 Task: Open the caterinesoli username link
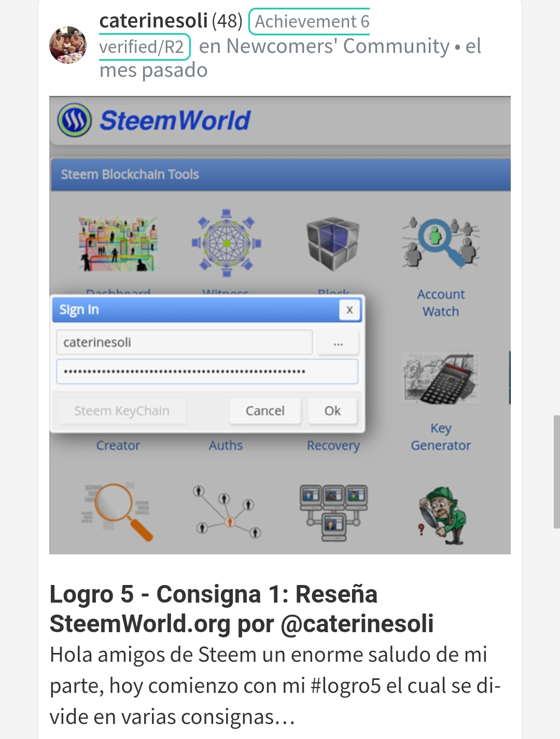[x=153, y=21]
